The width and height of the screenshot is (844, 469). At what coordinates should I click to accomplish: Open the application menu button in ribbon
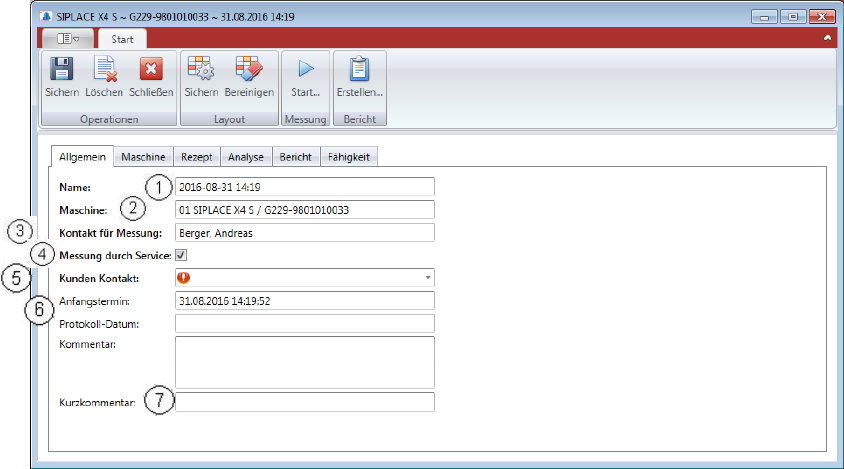point(68,39)
